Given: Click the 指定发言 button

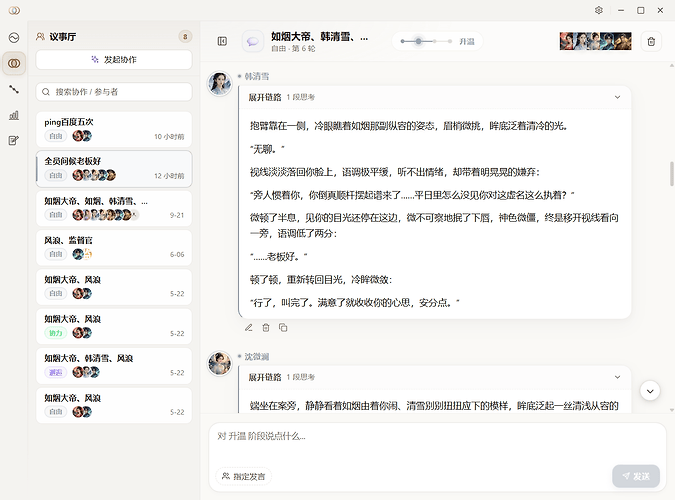Looking at the screenshot, I should 243,476.
